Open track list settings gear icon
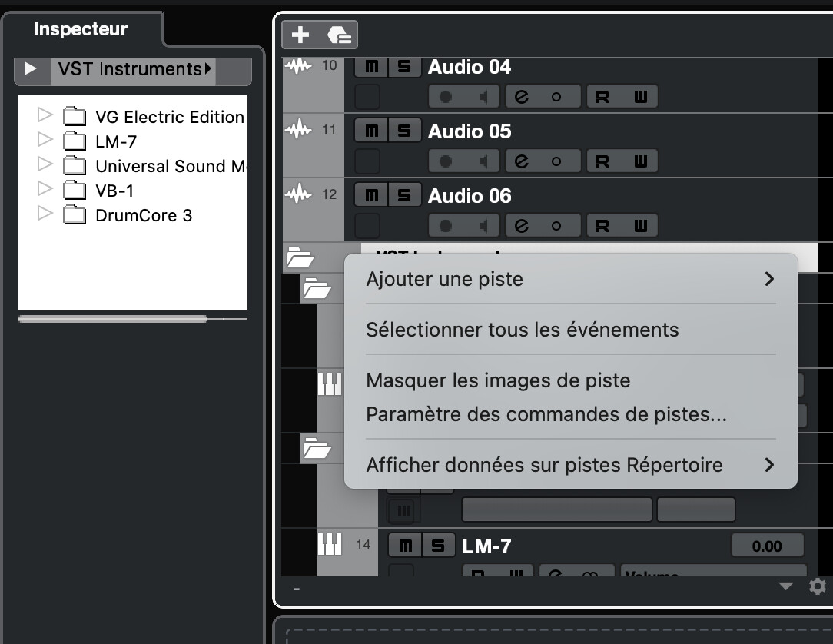Screen dimensions: 833x644 click(817, 586)
